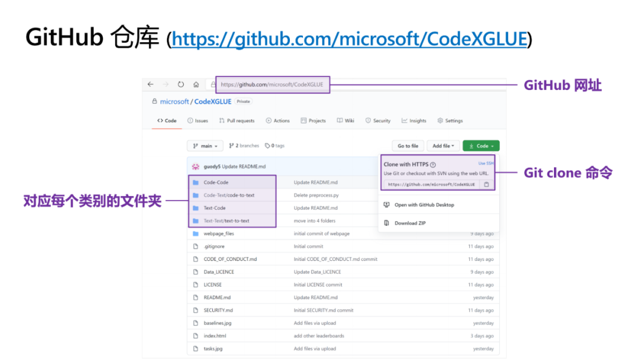The image size is (644, 364).
Task: Select the HTTPS clone URL field
Action: tap(431, 185)
